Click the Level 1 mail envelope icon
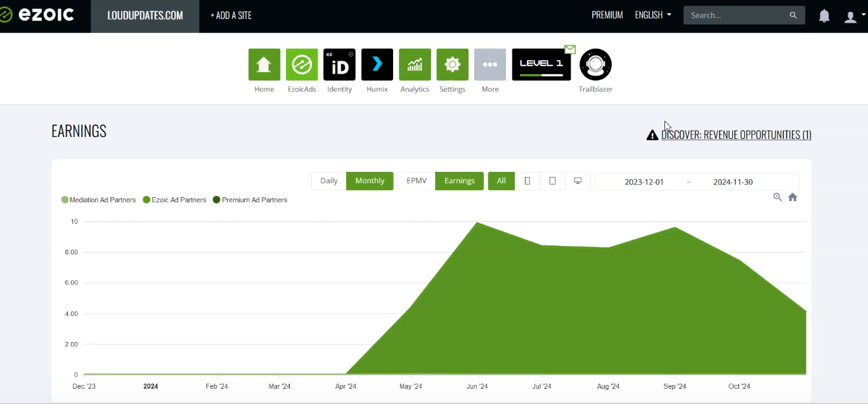The height and width of the screenshot is (404, 868). (x=570, y=49)
